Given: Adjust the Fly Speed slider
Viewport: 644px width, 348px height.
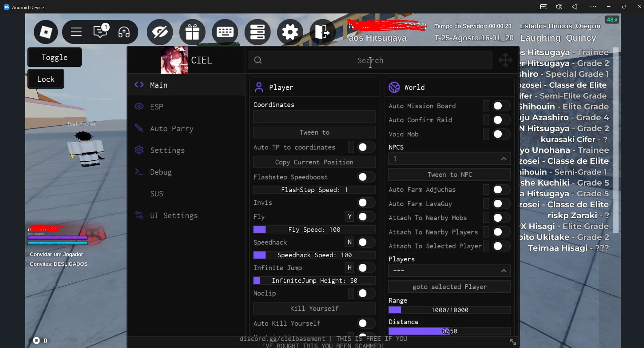Looking at the screenshot, I should click(314, 229).
